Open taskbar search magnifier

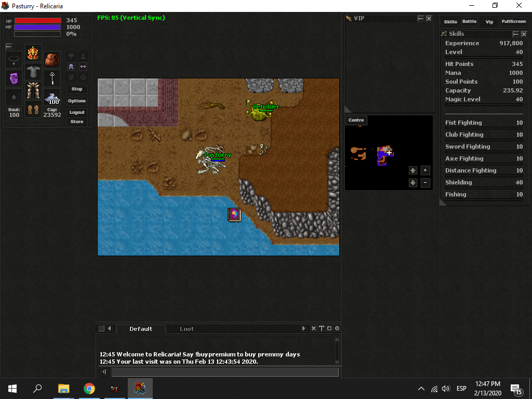pyautogui.click(x=37, y=389)
